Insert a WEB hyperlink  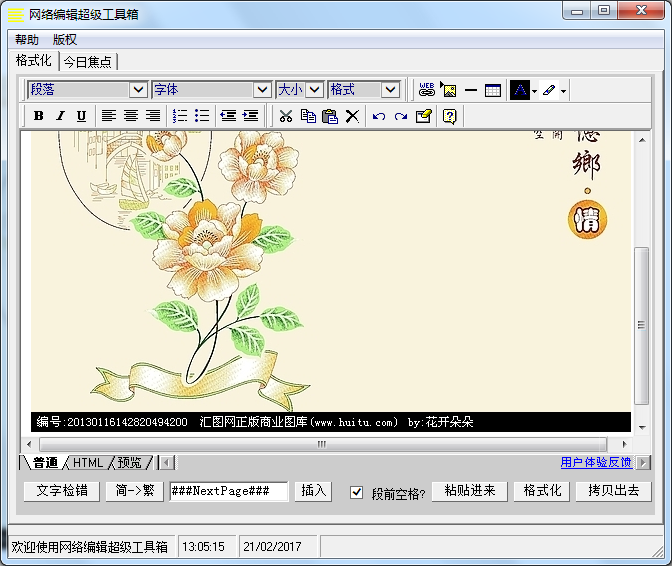tap(427, 90)
